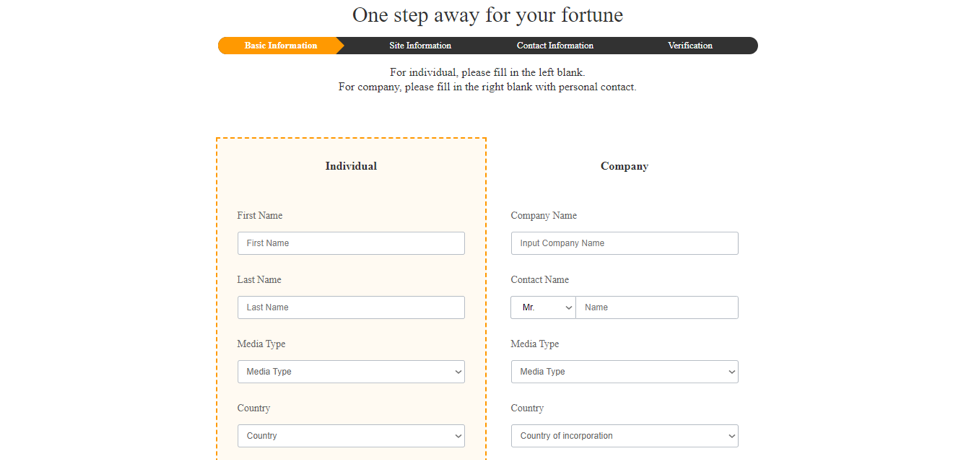
Task: Open the Mr. title dropdown
Action: (543, 307)
